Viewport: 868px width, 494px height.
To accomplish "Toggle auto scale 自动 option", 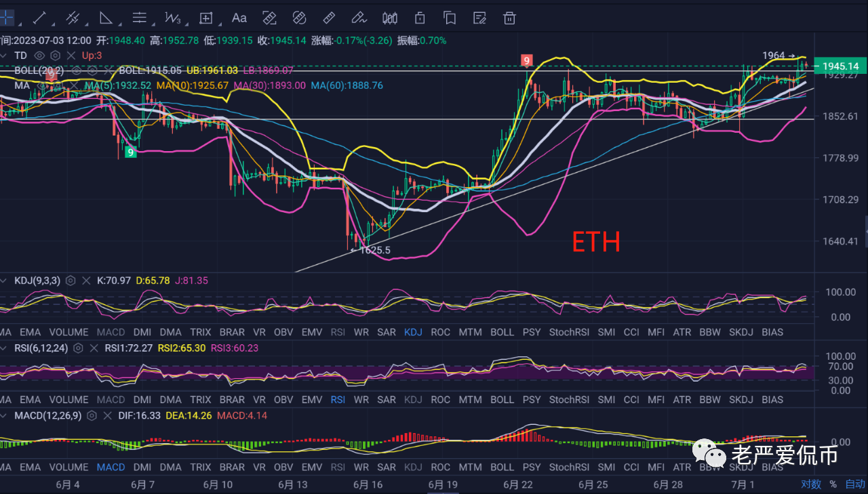I will pyautogui.click(x=854, y=484).
